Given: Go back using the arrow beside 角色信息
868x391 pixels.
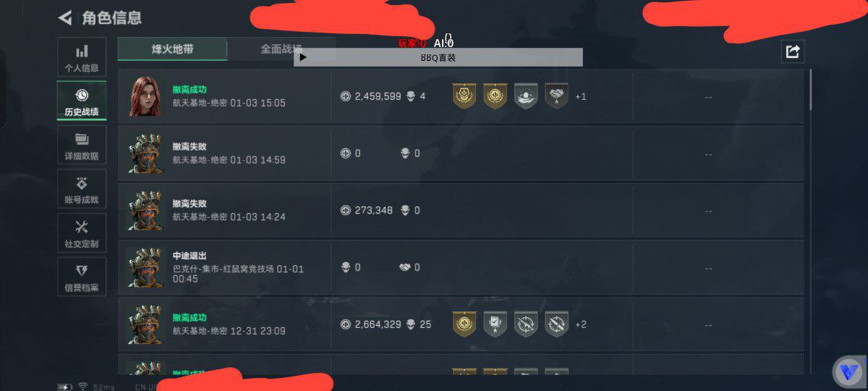Looking at the screenshot, I should pyautogui.click(x=65, y=17).
